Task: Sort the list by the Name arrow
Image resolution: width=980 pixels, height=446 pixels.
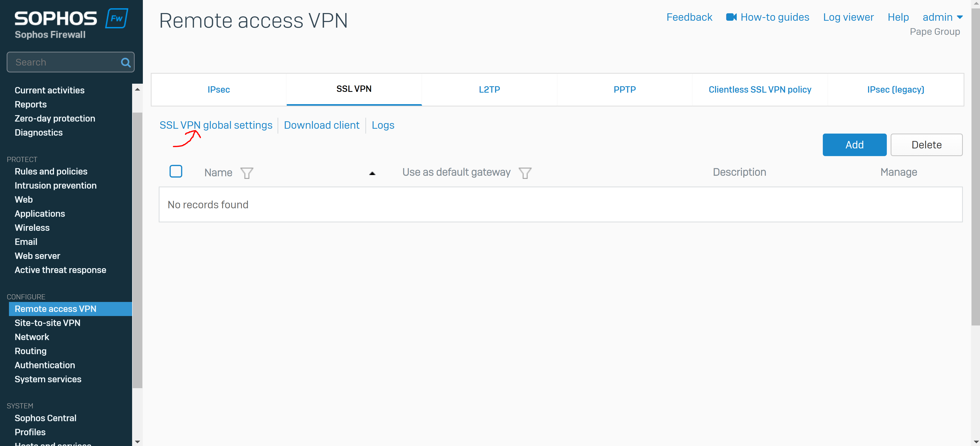Action: point(372,173)
